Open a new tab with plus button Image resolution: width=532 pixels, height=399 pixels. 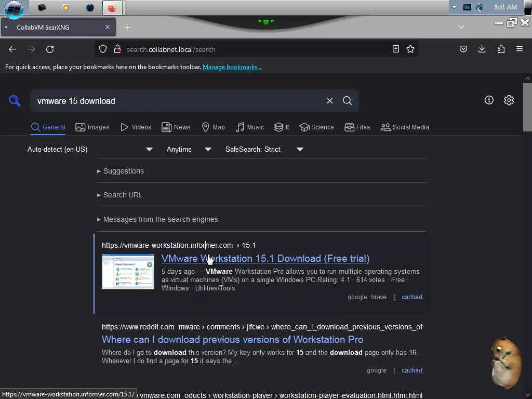tap(127, 28)
